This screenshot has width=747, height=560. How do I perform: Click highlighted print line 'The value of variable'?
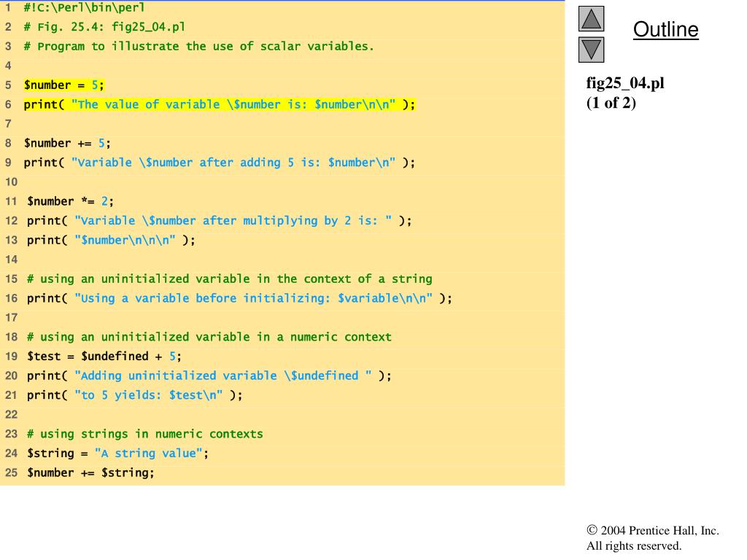[x=220, y=104]
